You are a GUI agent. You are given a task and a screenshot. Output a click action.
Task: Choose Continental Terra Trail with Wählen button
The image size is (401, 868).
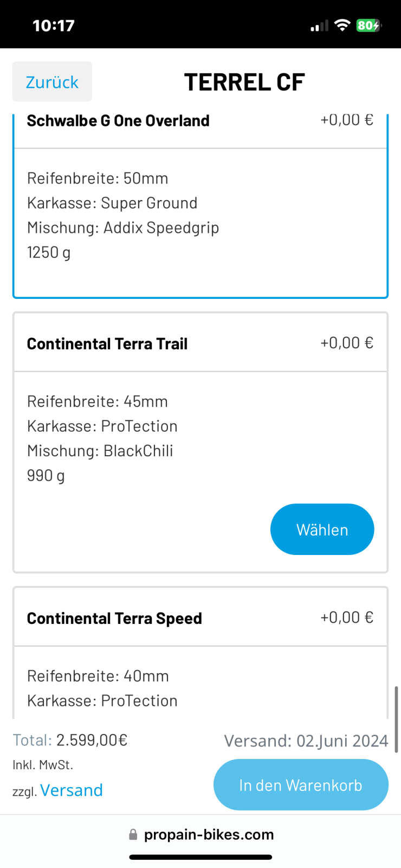(x=322, y=529)
